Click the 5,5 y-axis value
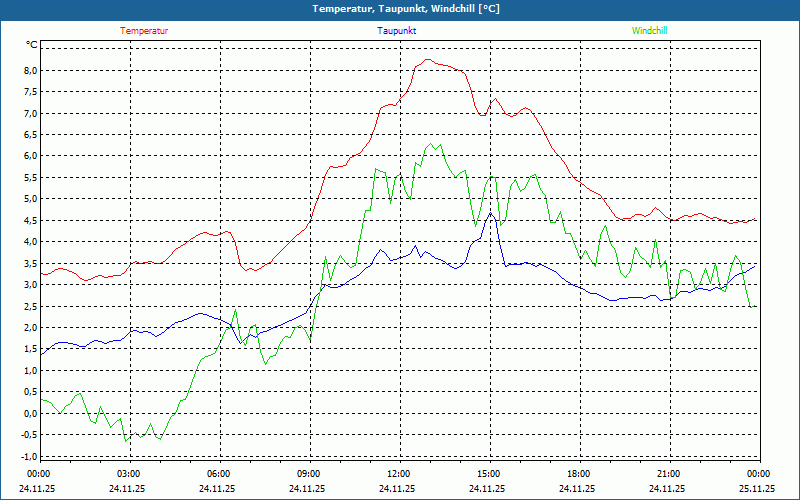The width and height of the screenshot is (800, 500). coord(31,178)
